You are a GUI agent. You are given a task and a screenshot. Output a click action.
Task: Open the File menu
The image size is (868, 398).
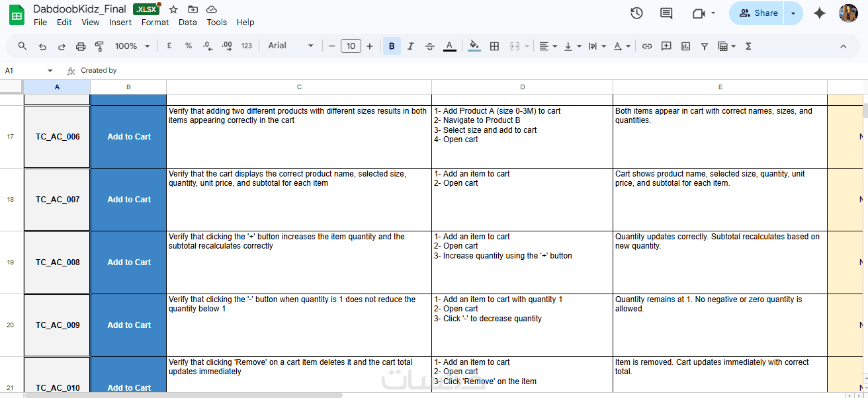pyautogui.click(x=40, y=22)
